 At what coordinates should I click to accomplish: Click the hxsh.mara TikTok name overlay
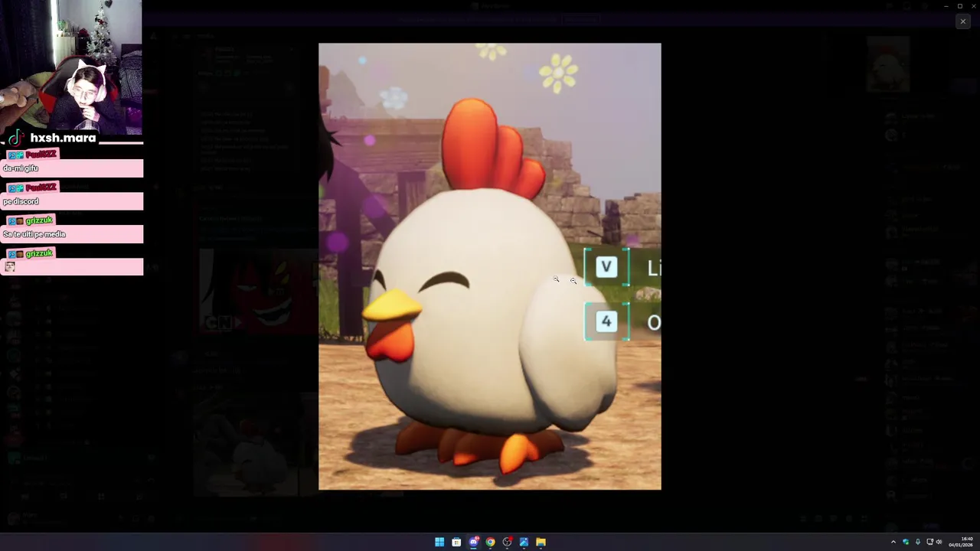pyautogui.click(x=52, y=138)
